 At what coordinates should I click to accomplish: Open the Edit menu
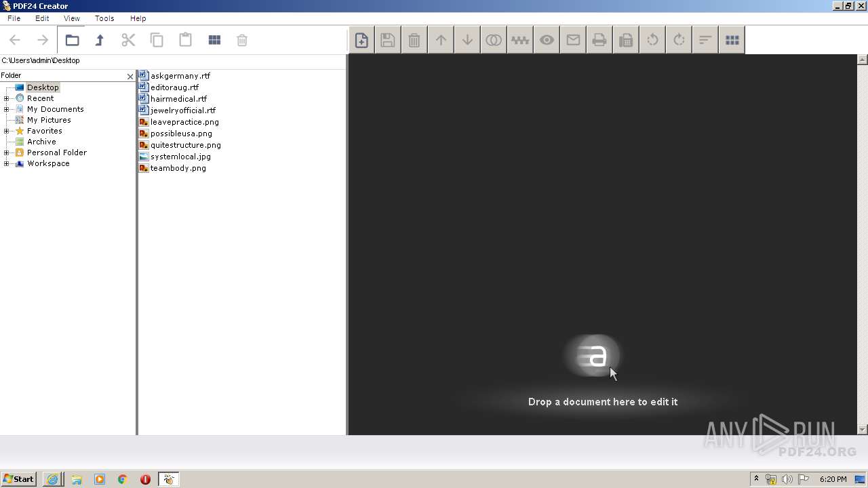coord(42,18)
